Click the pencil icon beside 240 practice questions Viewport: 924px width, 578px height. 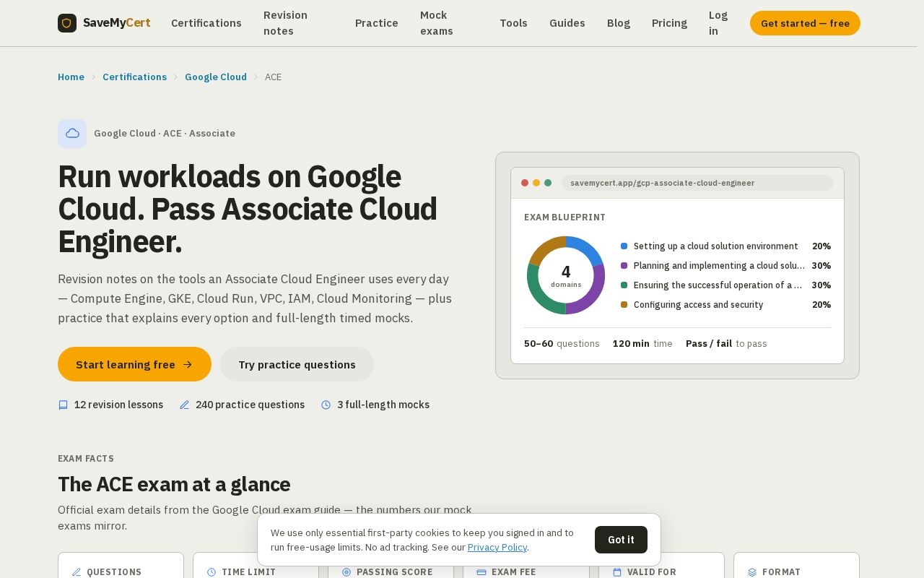coord(184,405)
